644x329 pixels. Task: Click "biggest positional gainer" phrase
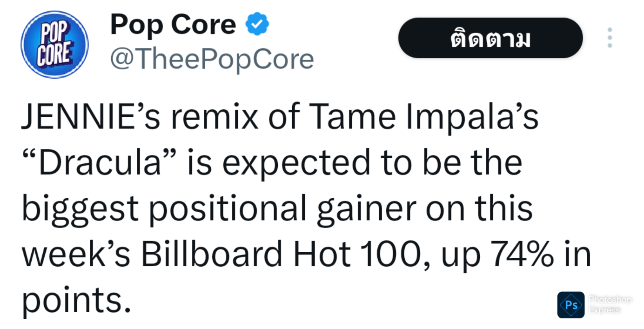click(219, 209)
